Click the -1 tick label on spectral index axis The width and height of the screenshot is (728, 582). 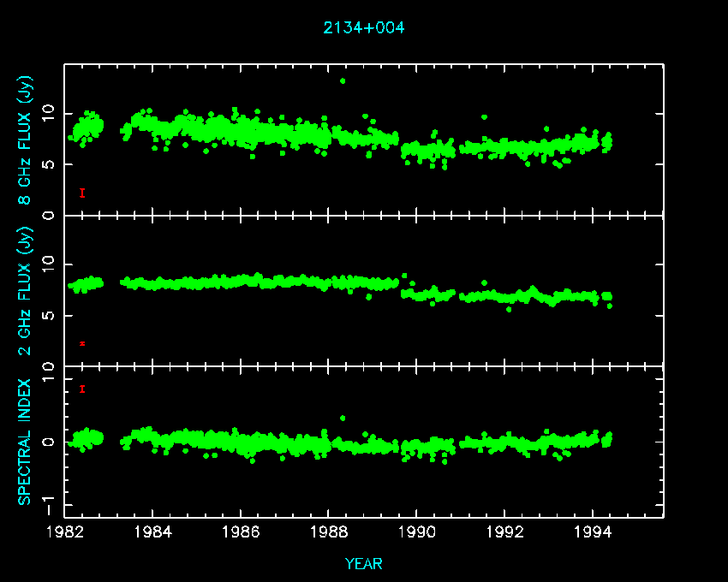pos(50,496)
